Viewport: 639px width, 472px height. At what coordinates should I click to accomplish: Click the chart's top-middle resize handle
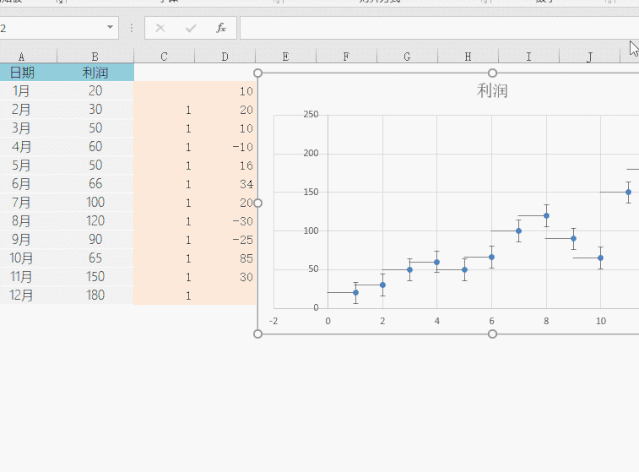click(492, 73)
